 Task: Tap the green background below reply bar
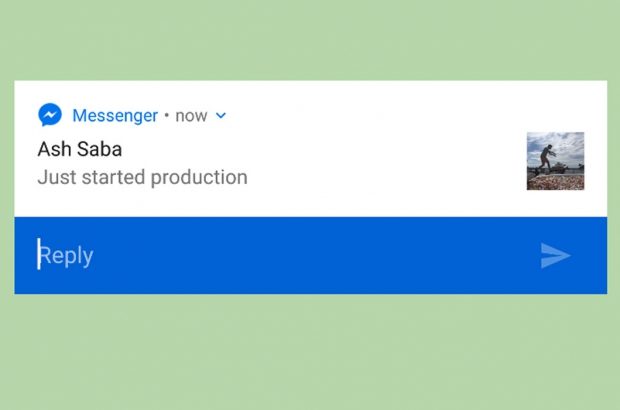pos(310,350)
